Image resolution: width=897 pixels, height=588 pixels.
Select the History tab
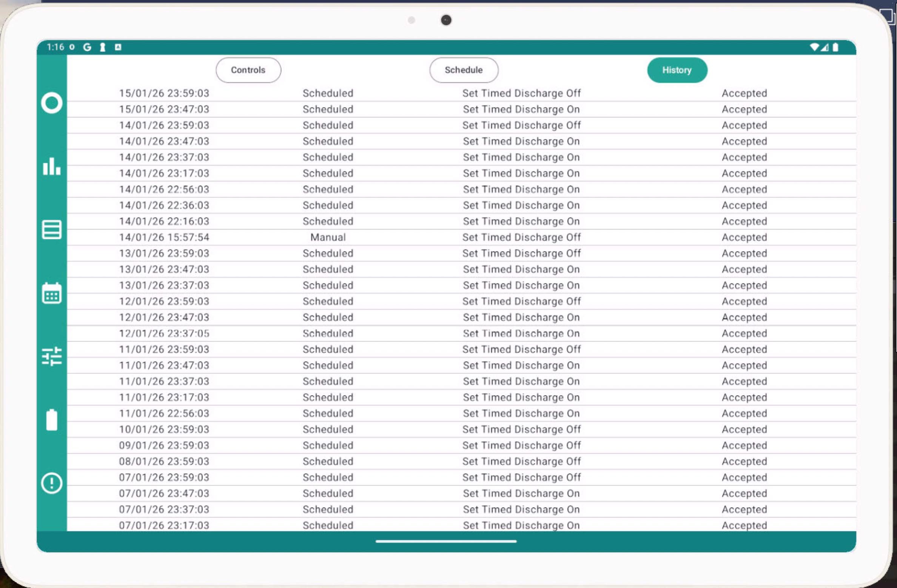click(x=677, y=70)
